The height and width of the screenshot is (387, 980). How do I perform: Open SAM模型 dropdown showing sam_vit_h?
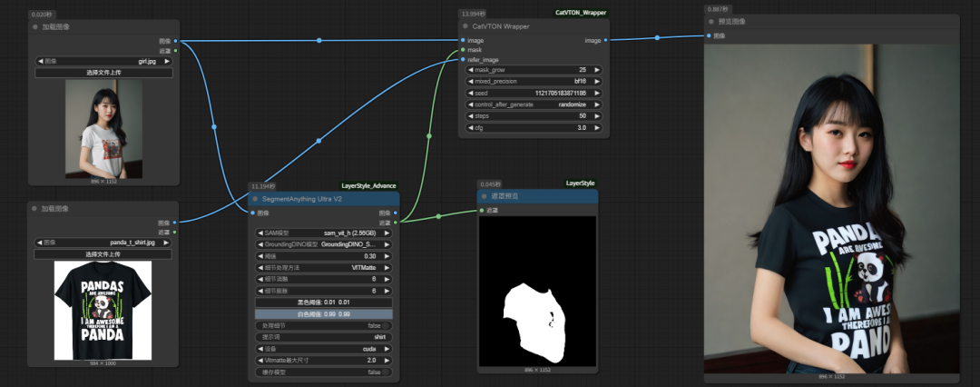coord(324,233)
